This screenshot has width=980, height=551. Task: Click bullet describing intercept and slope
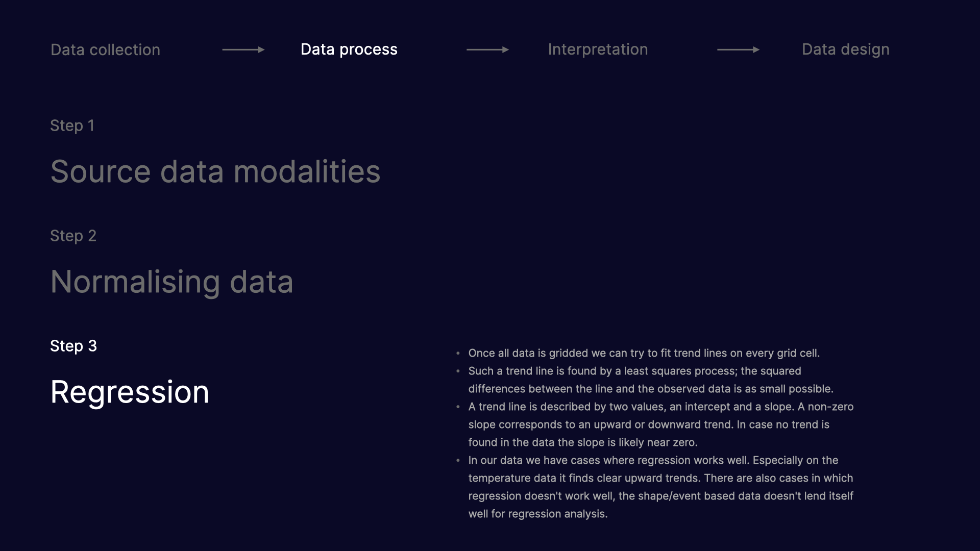pos(660,424)
